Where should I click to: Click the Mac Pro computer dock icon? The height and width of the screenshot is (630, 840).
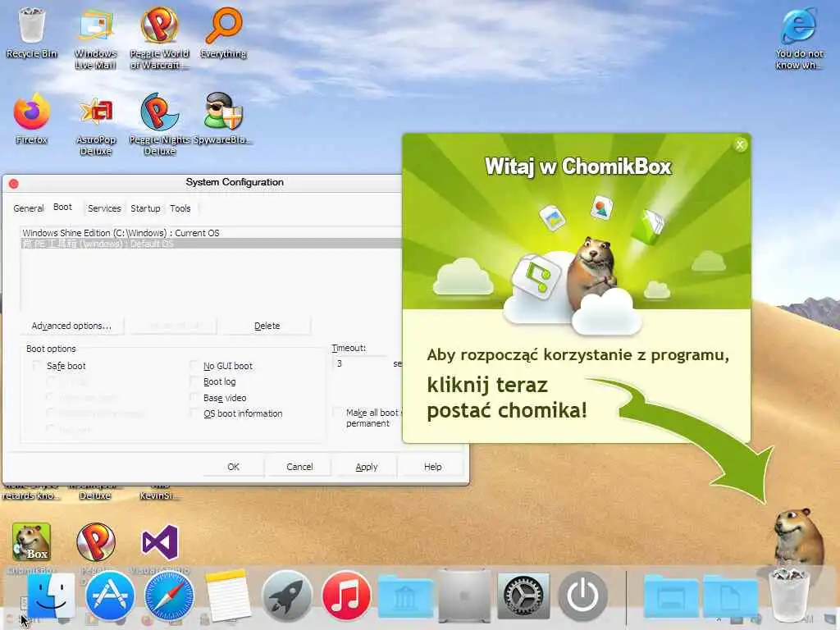(464, 596)
